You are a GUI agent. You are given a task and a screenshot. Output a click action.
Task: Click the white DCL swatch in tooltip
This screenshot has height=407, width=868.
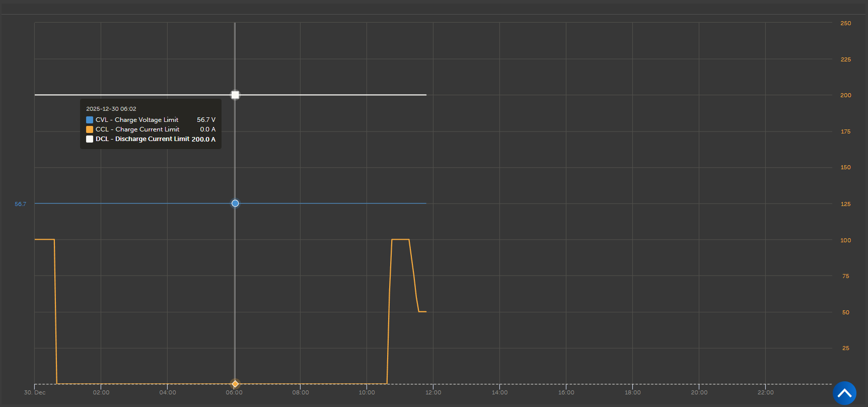click(90, 139)
